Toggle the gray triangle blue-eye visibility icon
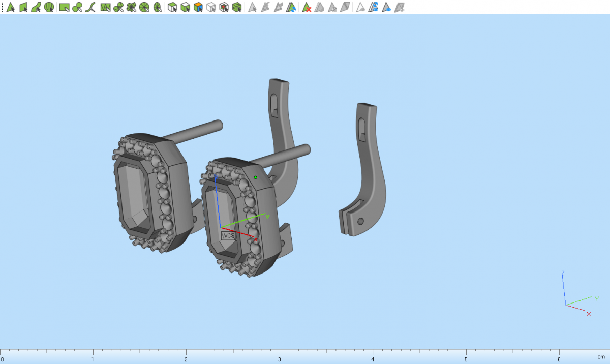 386,7
